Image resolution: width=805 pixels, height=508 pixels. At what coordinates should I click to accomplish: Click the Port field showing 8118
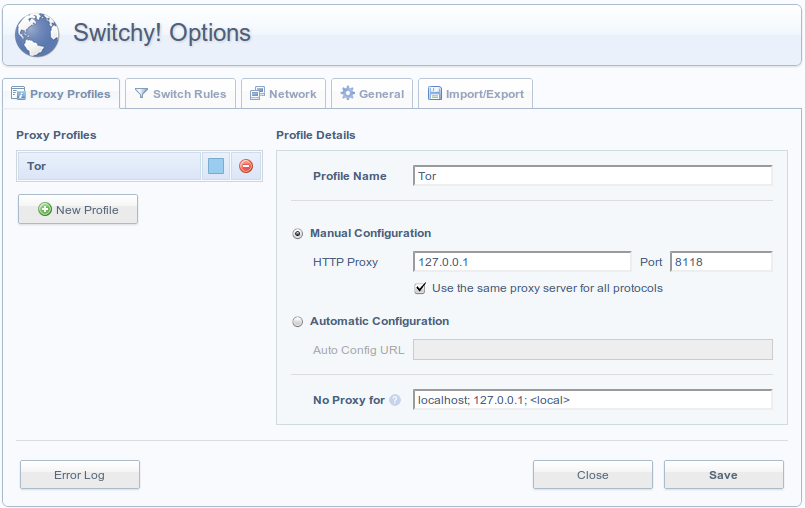click(721, 261)
